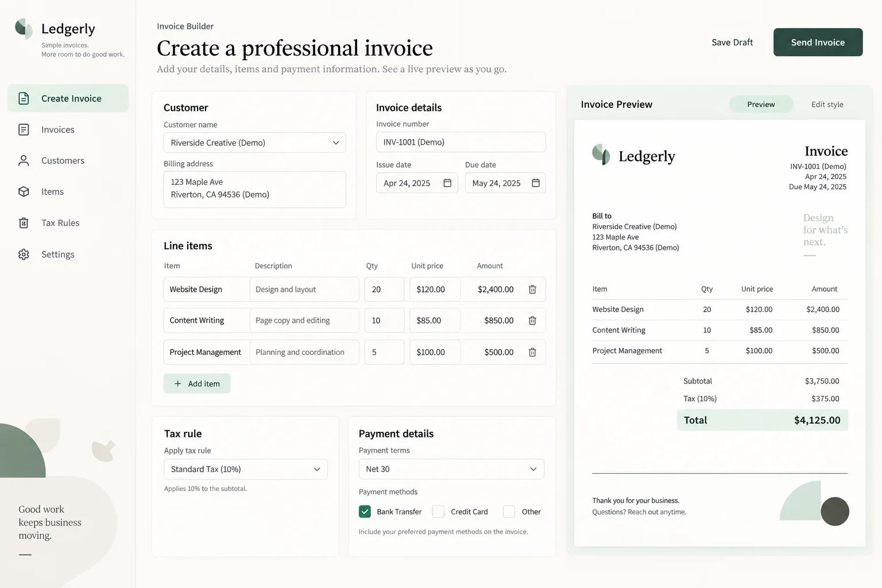The height and width of the screenshot is (588, 882).
Task: Click the Items box icon
Action: click(x=24, y=192)
